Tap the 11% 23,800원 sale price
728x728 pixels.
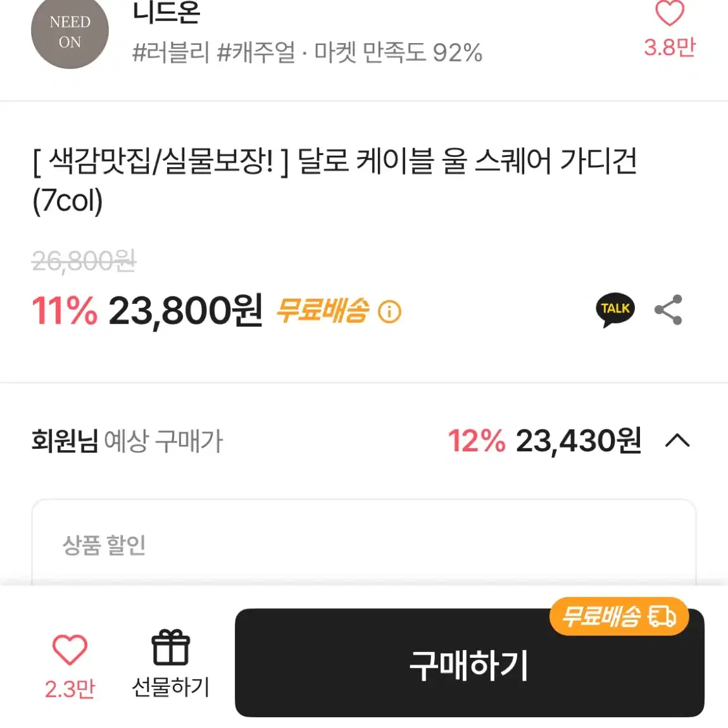coord(147,310)
